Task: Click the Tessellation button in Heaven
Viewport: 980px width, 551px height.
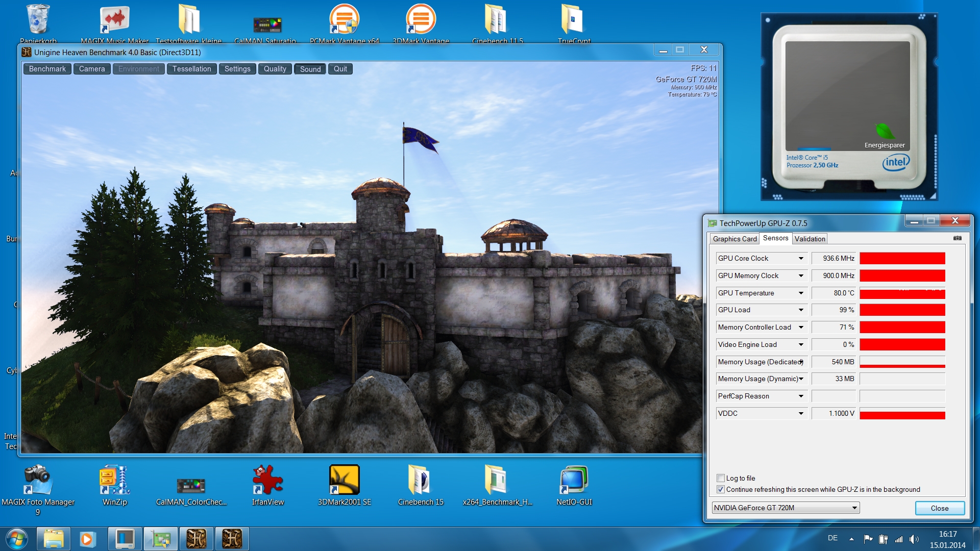Action: 191,69
